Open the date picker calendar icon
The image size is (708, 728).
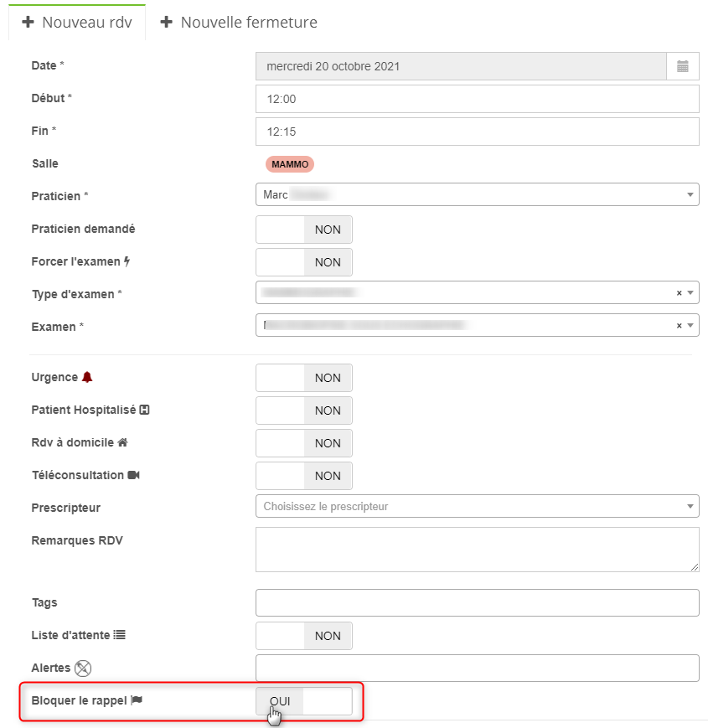click(682, 66)
